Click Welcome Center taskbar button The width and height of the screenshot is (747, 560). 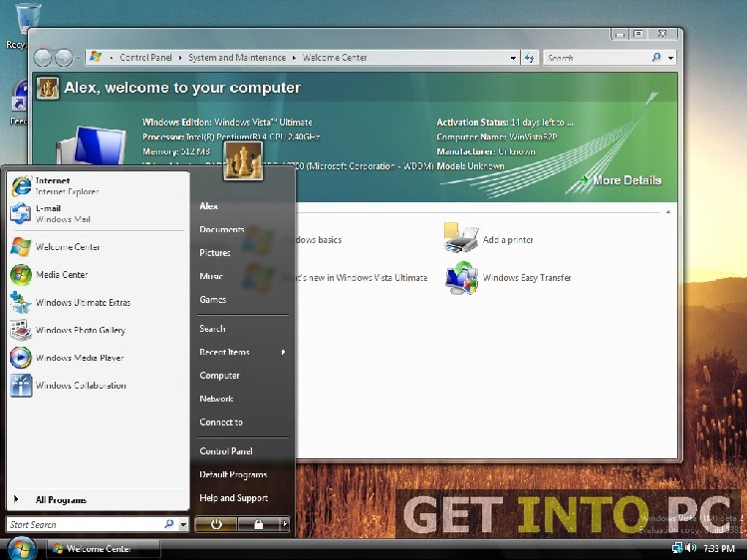click(103, 549)
